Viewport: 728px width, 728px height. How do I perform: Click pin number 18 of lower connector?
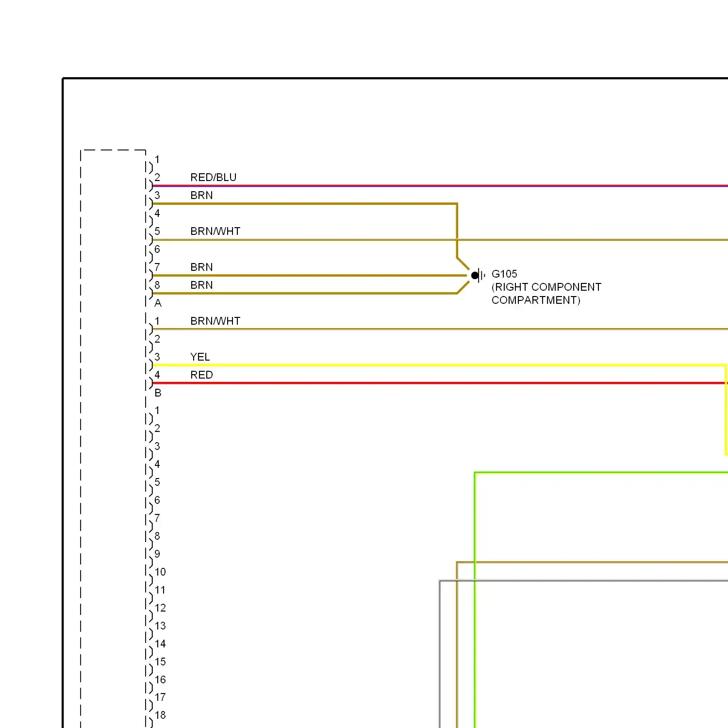[x=160, y=715]
